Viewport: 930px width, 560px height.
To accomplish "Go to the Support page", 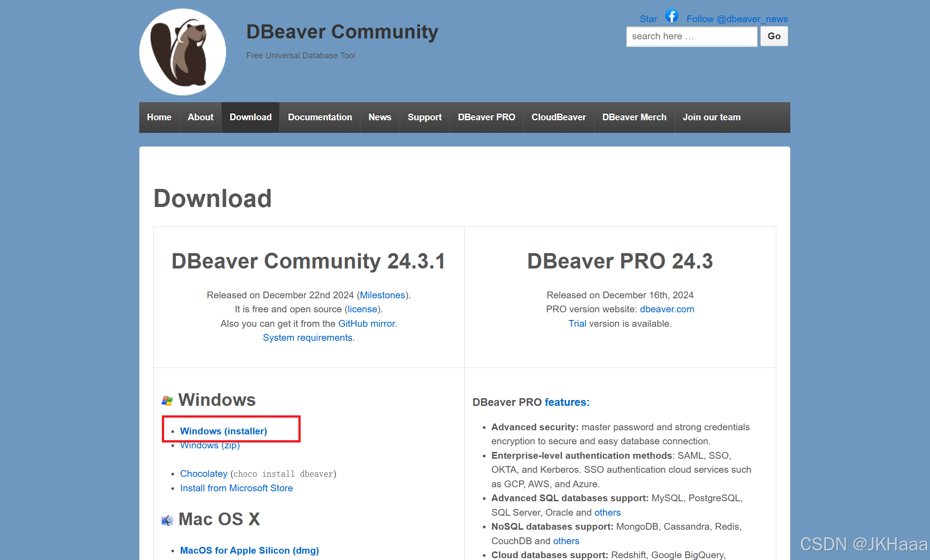I will pyautogui.click(x=425, y=117).
